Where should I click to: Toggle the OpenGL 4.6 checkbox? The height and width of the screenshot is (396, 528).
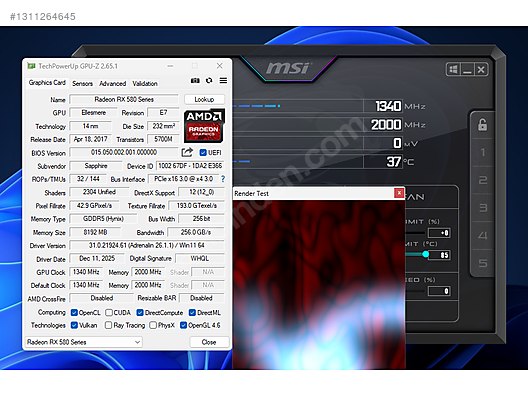(184, 325)
